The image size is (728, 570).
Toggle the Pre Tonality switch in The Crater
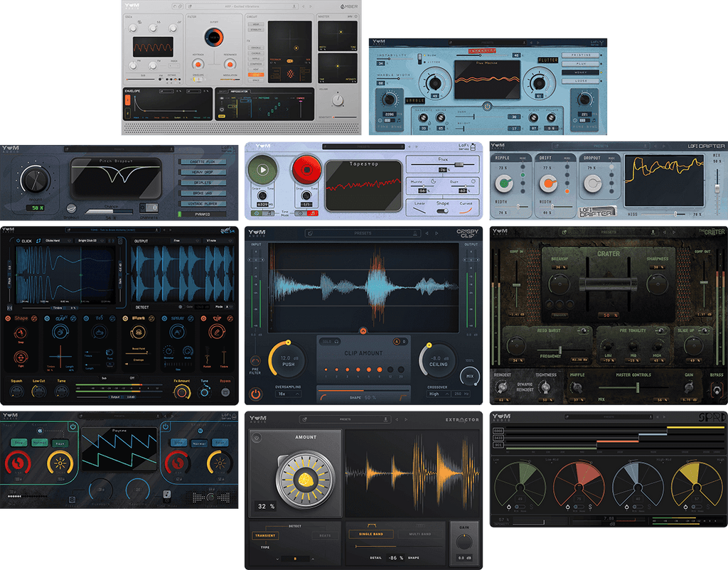click(660, 330)
